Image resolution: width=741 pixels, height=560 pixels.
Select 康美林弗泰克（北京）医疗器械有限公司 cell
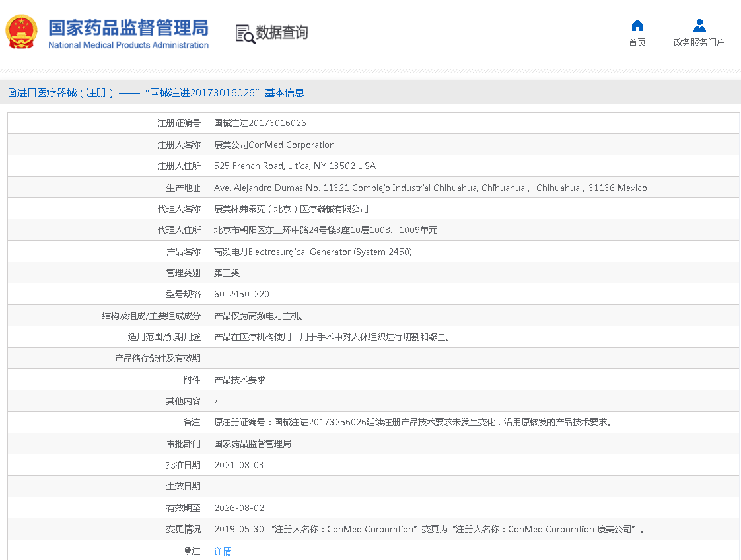[x=291, y=209]
